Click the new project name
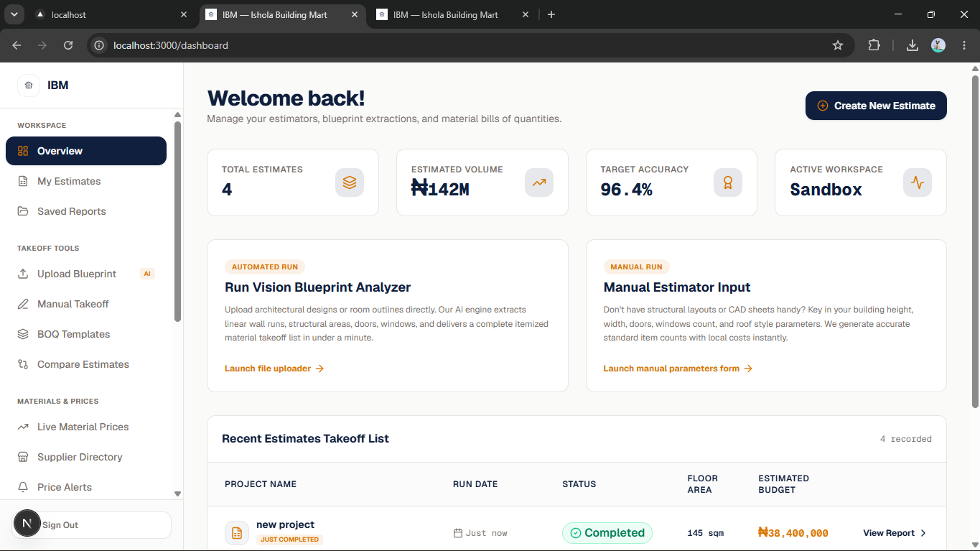 pyautogui.click(x=285, y=524)
